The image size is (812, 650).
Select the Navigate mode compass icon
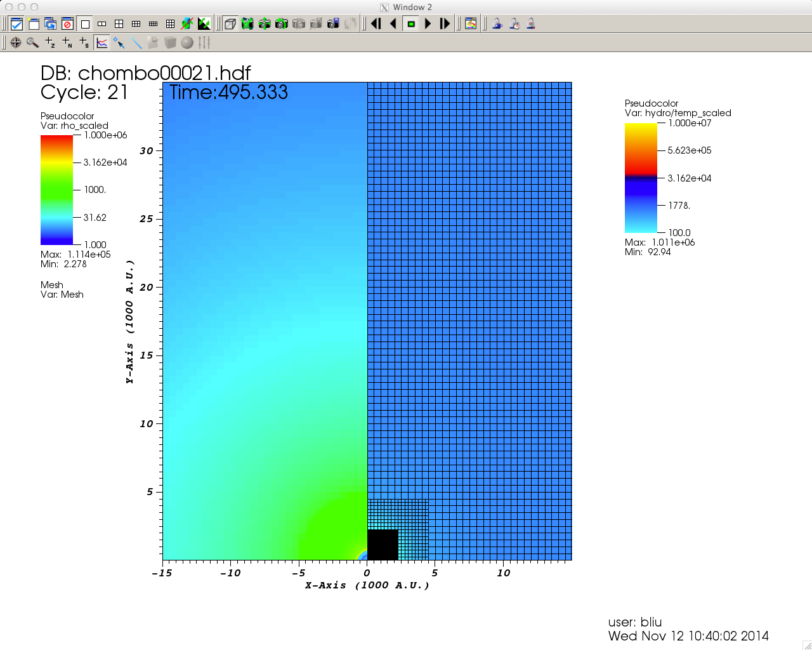(x=16, y=43)
